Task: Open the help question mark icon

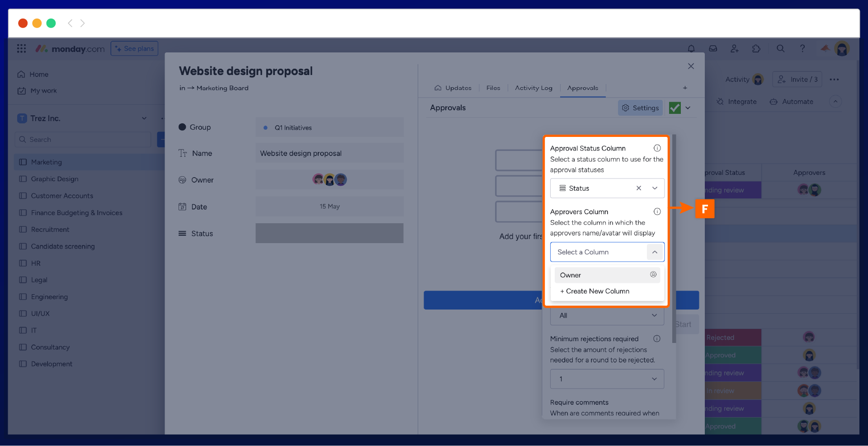Action: (802, 48)
